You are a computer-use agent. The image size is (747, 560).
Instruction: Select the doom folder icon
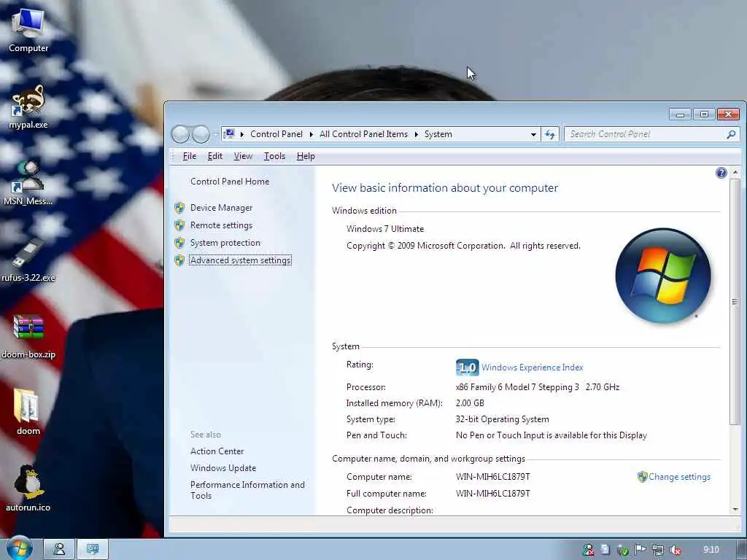(x=28, y=413)
